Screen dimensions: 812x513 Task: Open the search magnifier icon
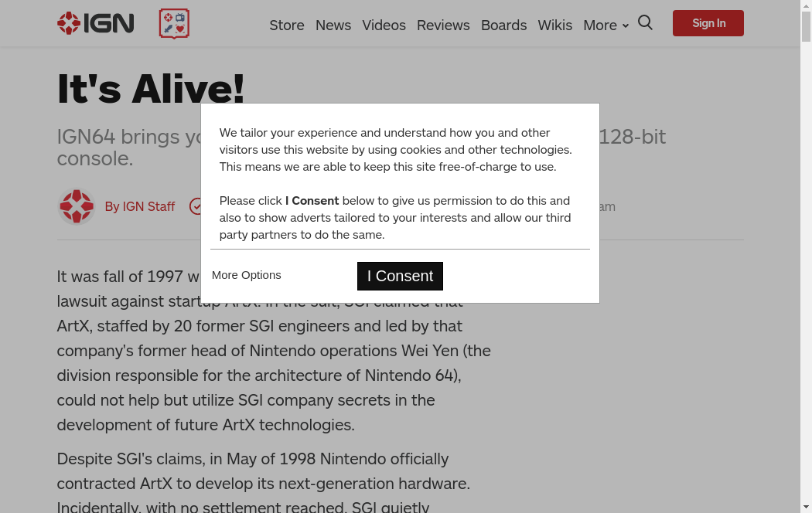(645, 23)
